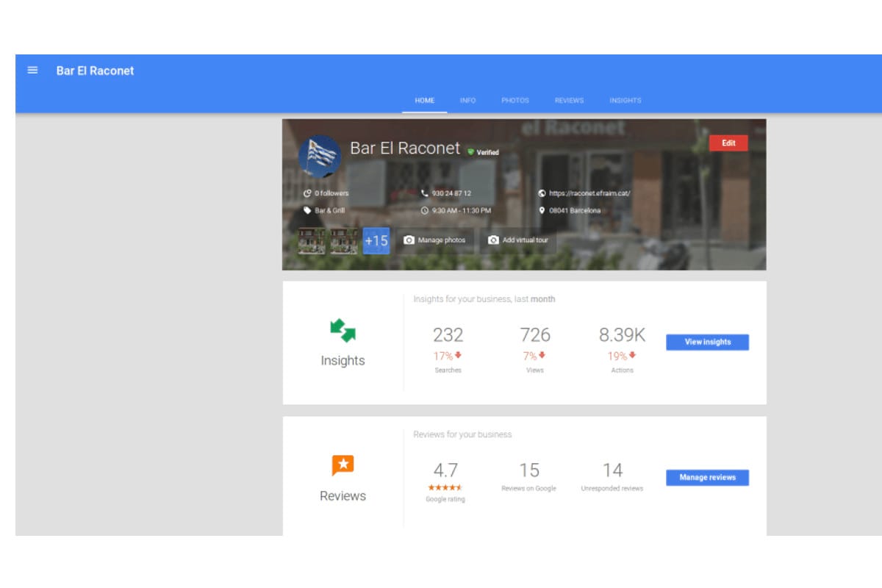The height and width of the screenshot is (588, 882).
Task: Click the 8.39K actions value
Action: (x=622, y=335)
